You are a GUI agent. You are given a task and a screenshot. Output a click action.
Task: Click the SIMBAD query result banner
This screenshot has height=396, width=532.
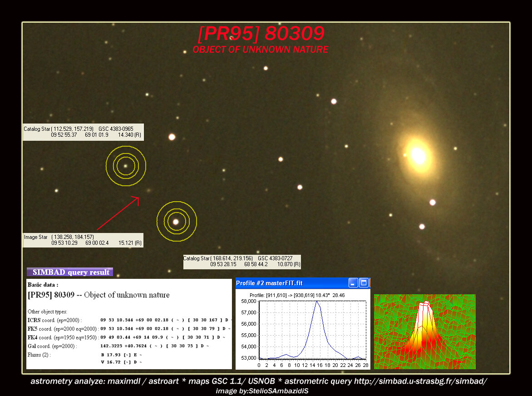[70, 272]
